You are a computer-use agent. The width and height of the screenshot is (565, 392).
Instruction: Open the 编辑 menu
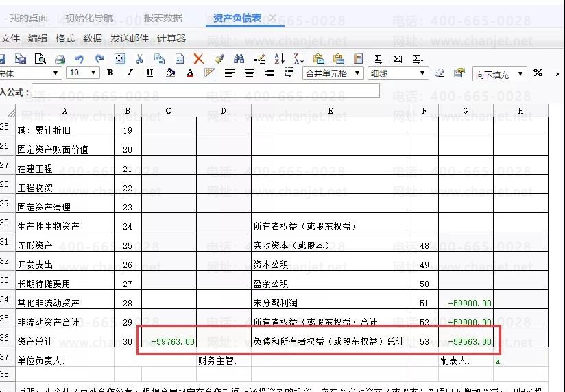(x=38, y=38)
